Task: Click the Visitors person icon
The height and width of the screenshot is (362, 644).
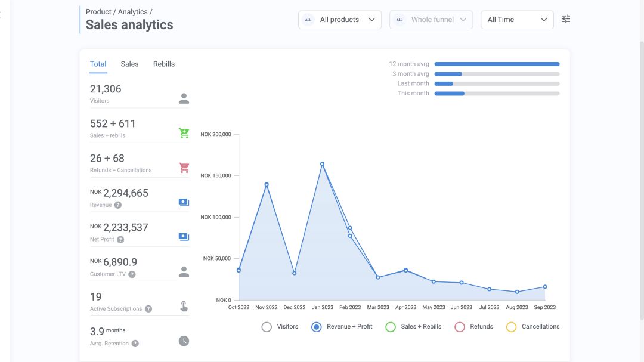Action: click(x=184, y=98)
